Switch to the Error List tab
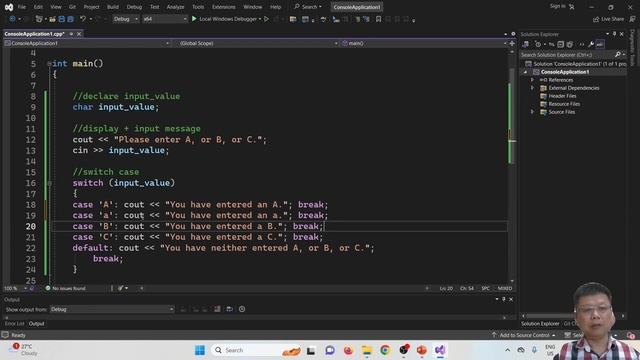Viewport: 640px width, 360px height. click(x=14, y=324)
